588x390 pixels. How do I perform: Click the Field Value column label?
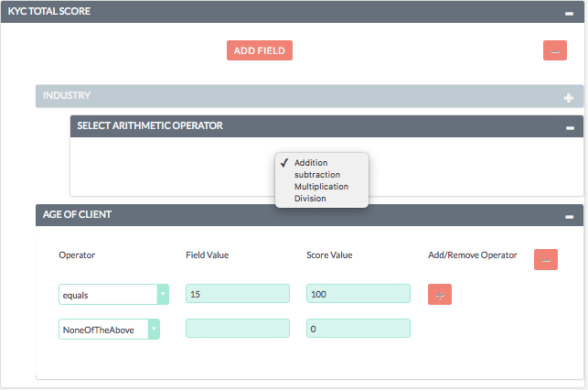click(x=208, y=255)
